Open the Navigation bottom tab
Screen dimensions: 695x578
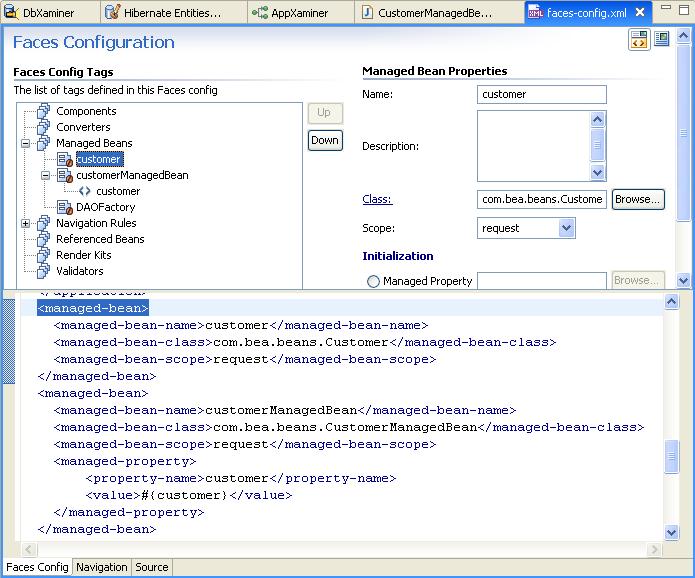(102, 567)
